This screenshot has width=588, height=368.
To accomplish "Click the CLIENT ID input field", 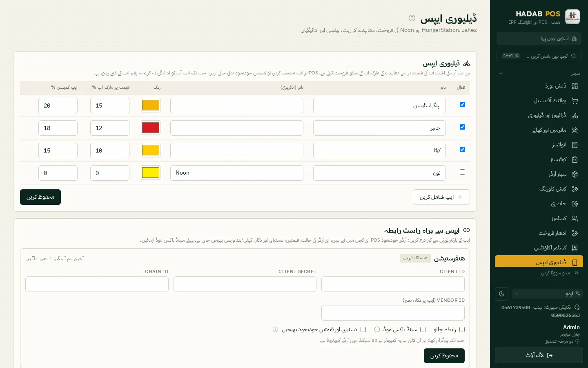I will tap(393, 284).
